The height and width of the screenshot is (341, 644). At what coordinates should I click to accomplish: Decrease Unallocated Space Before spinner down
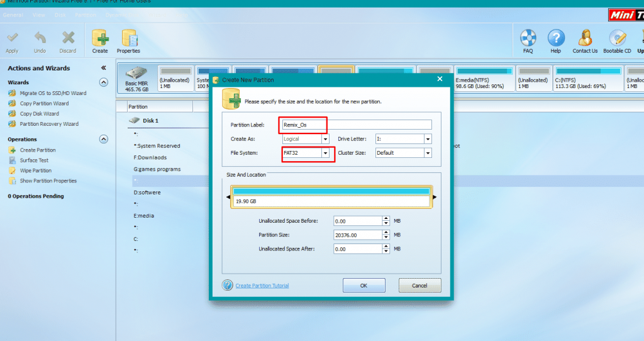(x=386, y=223)
